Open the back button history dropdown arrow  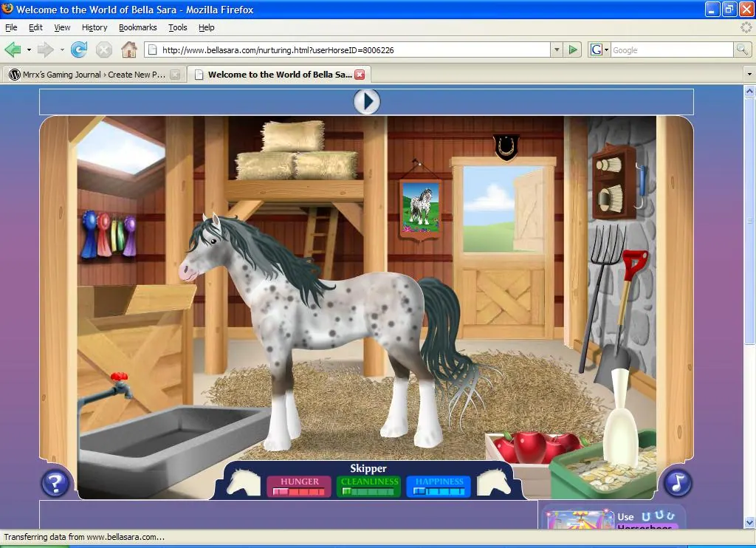click(29, 49)
